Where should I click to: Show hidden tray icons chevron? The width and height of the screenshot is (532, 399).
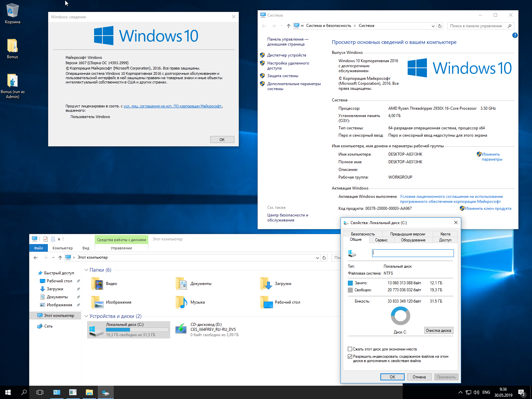461,392
